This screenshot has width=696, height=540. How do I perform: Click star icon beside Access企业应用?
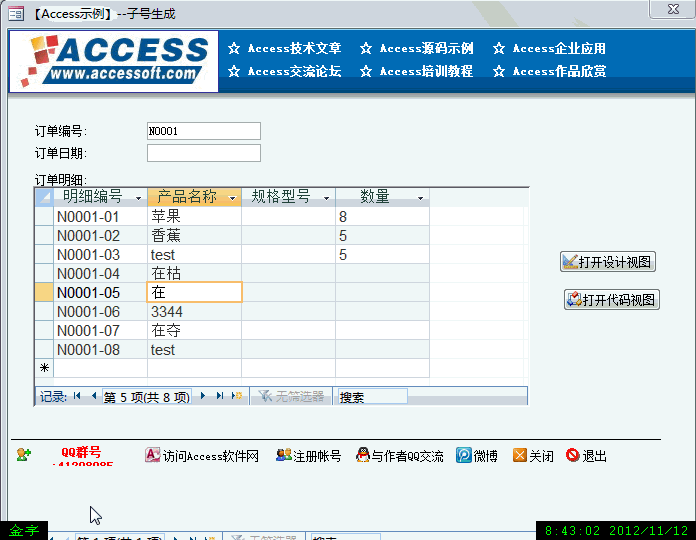(498, 48)
